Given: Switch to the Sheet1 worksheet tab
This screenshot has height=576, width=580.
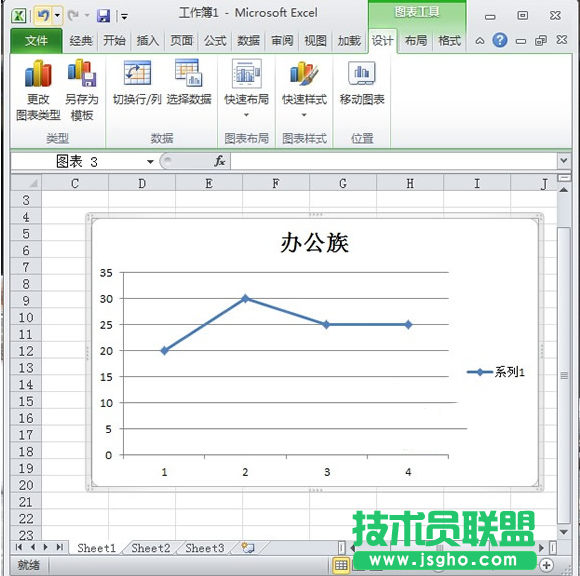Looking at the screenshot, I should pos(97,548).
